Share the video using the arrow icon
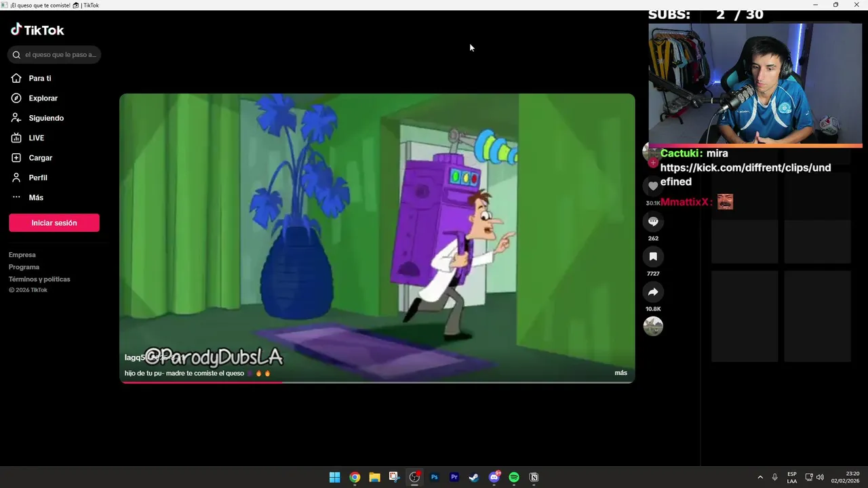868x488 pixels. (653, 292)
